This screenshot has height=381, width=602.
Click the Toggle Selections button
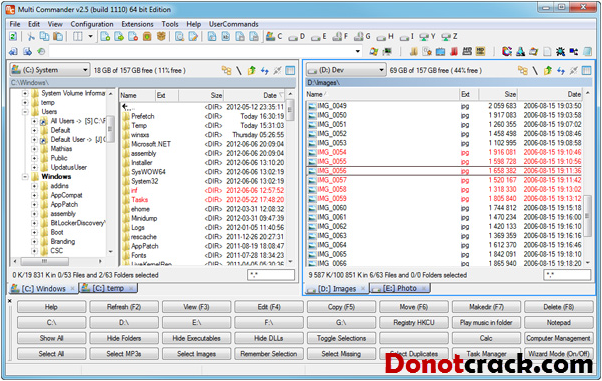point(341,338)
